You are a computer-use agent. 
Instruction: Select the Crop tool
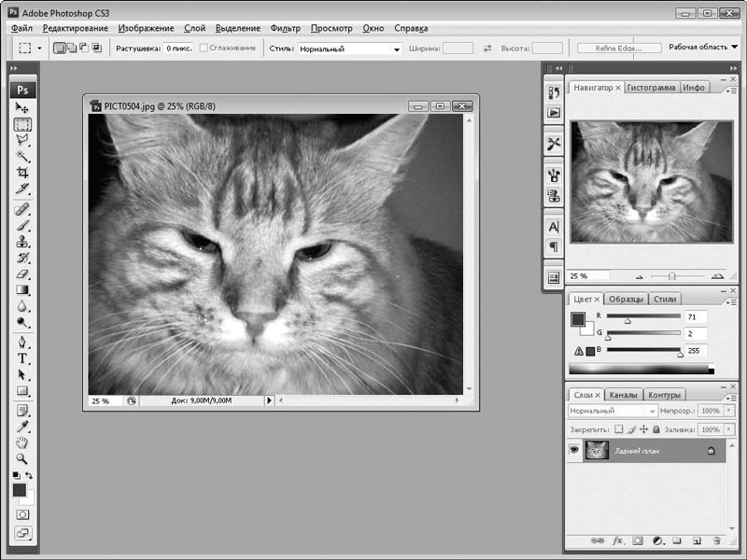click(x=22, y=173)
